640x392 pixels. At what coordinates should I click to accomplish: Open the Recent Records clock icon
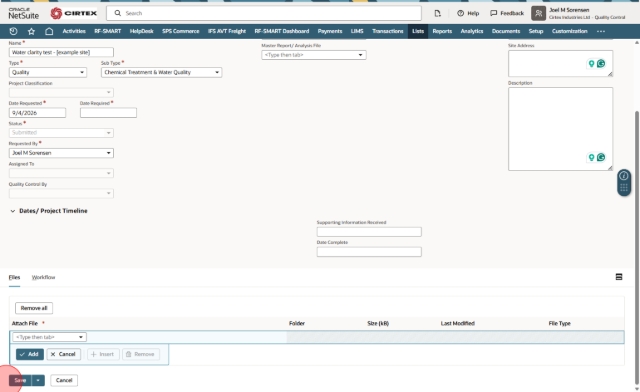click(x=13, y=31)
